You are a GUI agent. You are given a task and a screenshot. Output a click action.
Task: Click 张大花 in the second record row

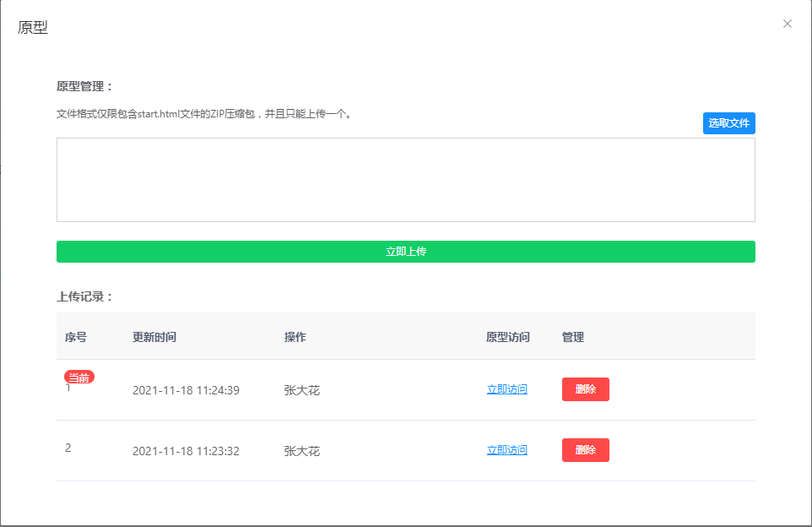click(x=302, y=451)
